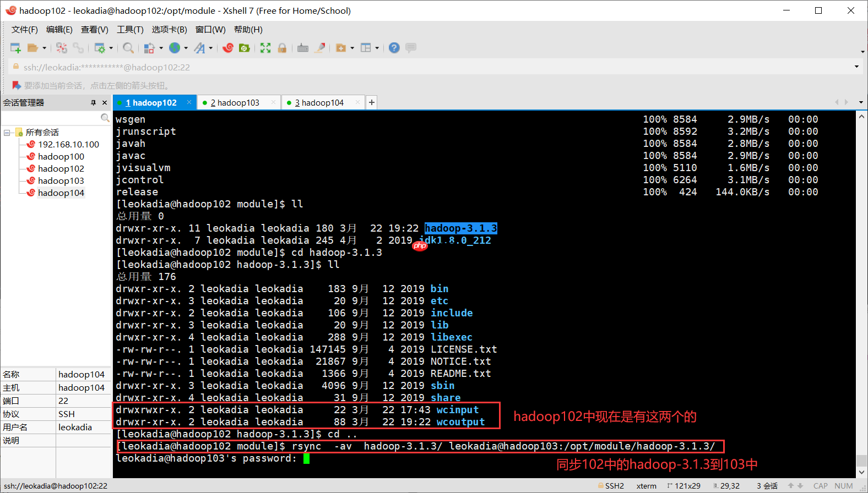Screen dimensions: 868x493
Task: Click the search icon in Session Manager
Action: [x=105, y=118]
